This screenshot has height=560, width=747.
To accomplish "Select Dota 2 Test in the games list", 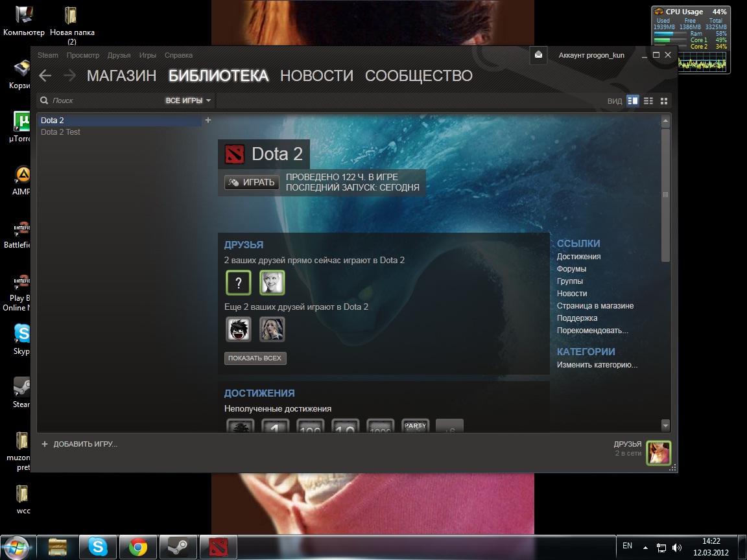I will tap(119, 132).
